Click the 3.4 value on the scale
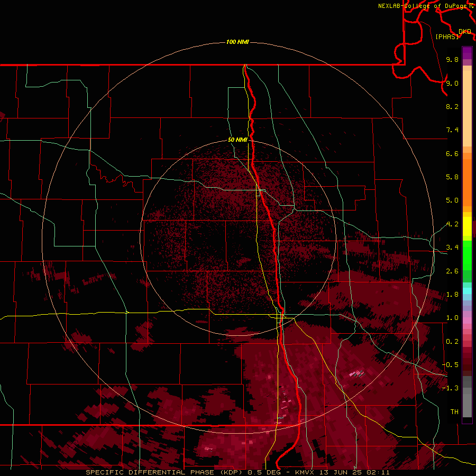Screen dimensions: 476x476 point(452,248)
